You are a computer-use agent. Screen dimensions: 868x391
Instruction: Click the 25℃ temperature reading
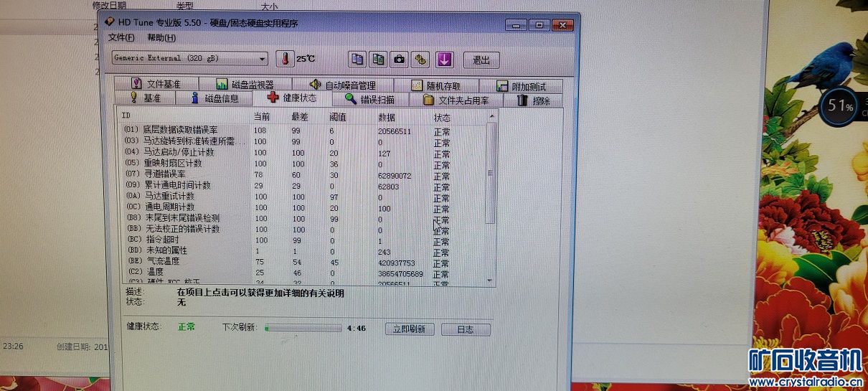(x=306, y=59)
